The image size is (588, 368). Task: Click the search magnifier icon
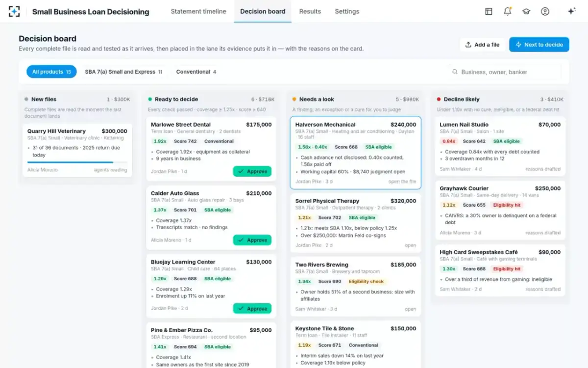[455, 72]
